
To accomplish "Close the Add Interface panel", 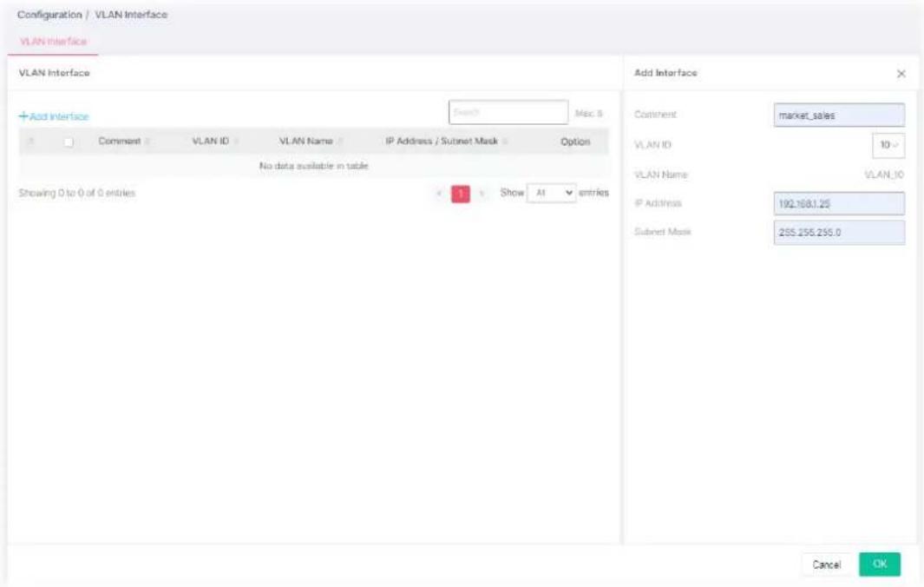I will 901,74.
